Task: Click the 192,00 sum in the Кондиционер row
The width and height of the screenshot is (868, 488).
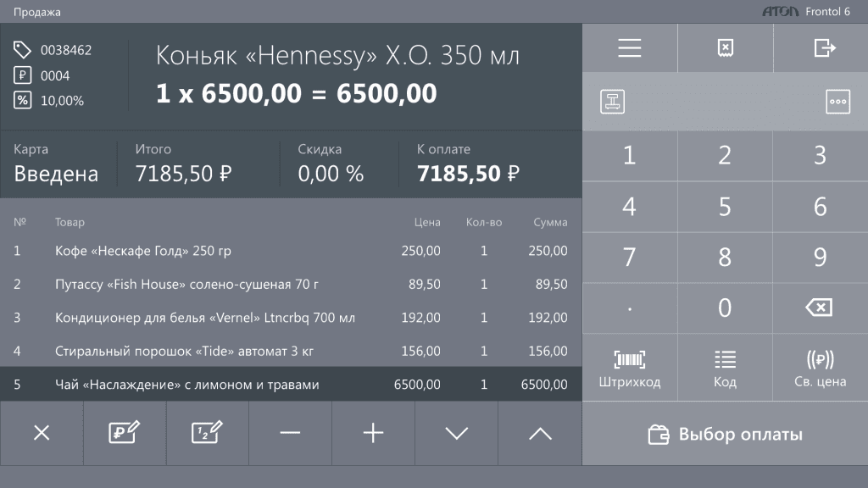Action: tap(548, 318)
